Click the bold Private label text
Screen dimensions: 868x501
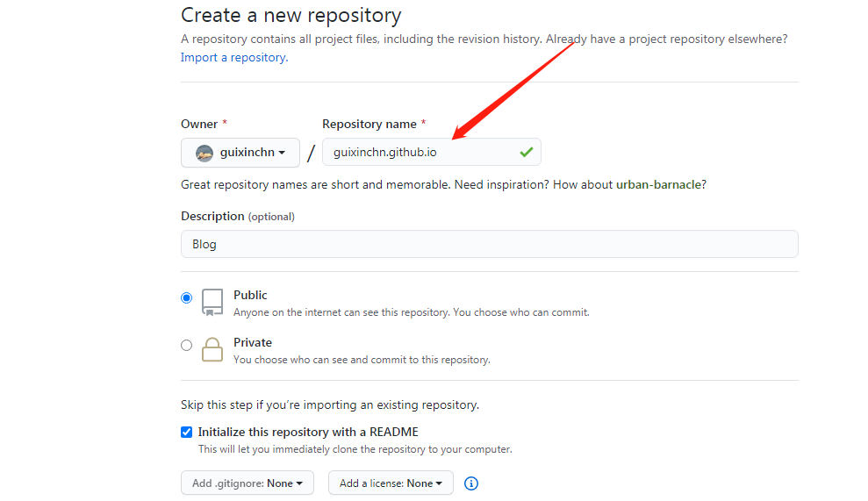pyautogui.click(x=253, y=342)
